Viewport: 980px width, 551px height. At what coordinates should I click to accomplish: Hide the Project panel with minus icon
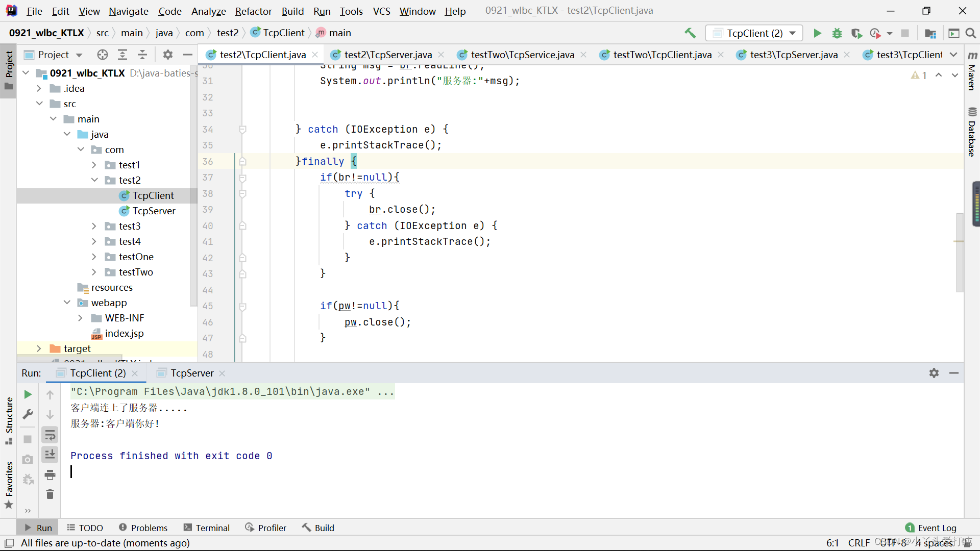[x=188, y=55]
